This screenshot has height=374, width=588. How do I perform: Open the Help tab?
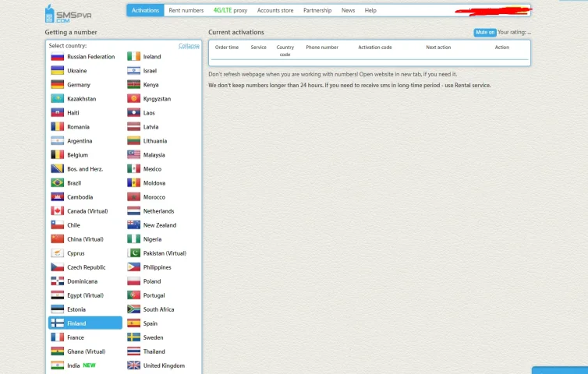[x=370, y=10]
